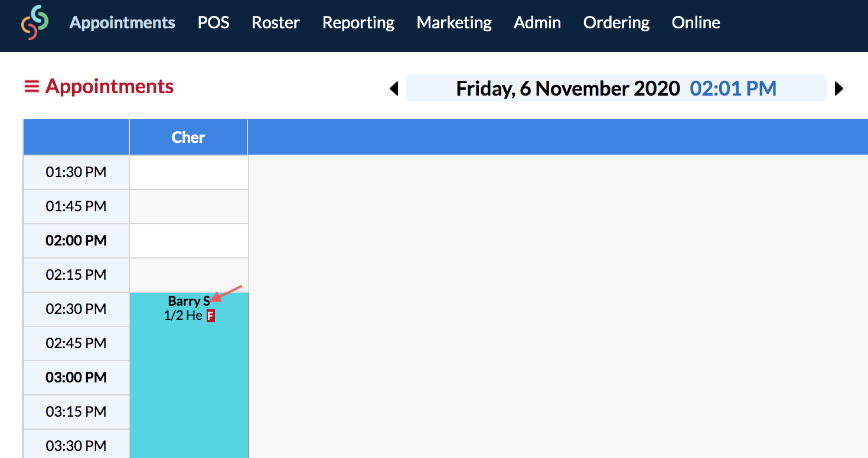Screen dimensions: 868x458
Task: Open the Reporting nav tab
Action: click(x=358, y=22)
